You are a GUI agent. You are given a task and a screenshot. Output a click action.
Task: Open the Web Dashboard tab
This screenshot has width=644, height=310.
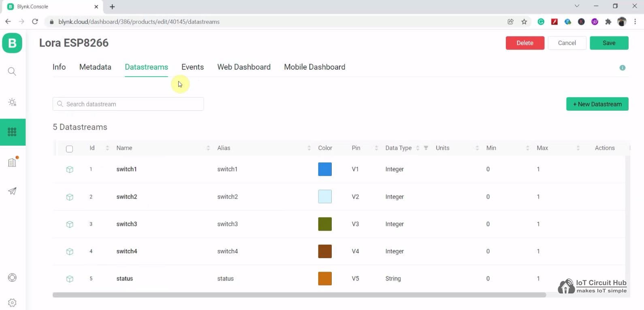[x=244, y=67]
